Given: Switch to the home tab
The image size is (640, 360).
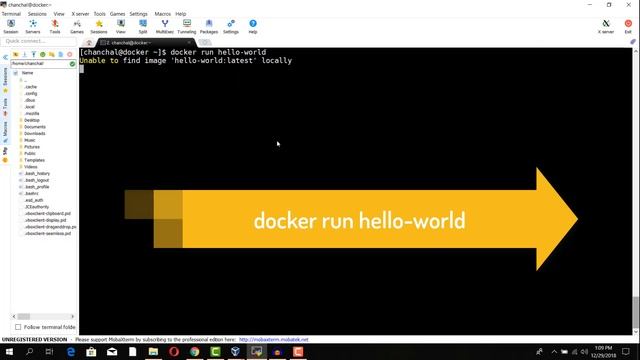Looking at the screenshot, I should tap(89, 42).
